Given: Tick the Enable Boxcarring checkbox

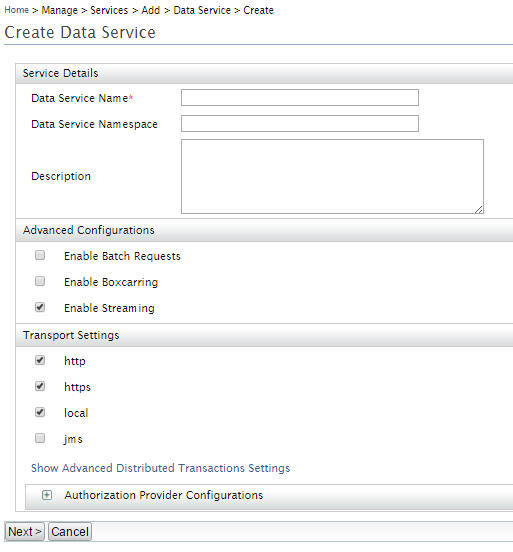Looking at the screenshot, I should (40, 281).
